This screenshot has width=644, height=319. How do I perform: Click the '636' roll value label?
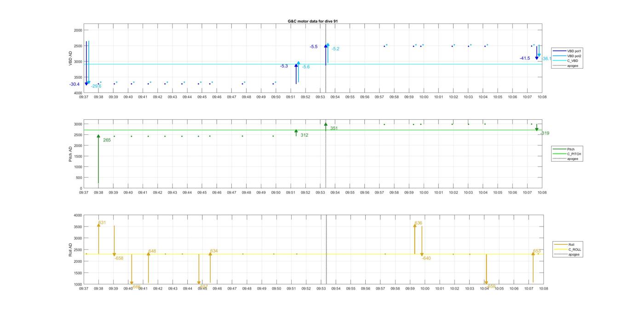(x=418, y=223)
